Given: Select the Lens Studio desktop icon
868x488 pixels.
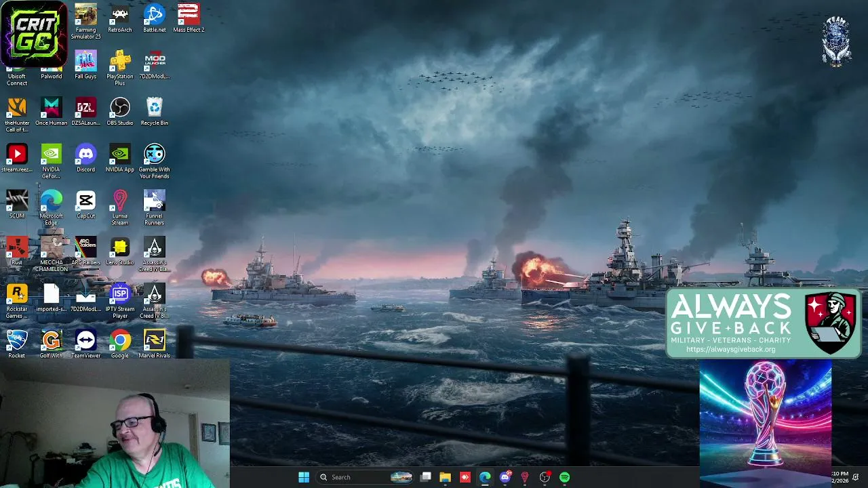Looking at the screenshot, I should [x=120, y=251].
